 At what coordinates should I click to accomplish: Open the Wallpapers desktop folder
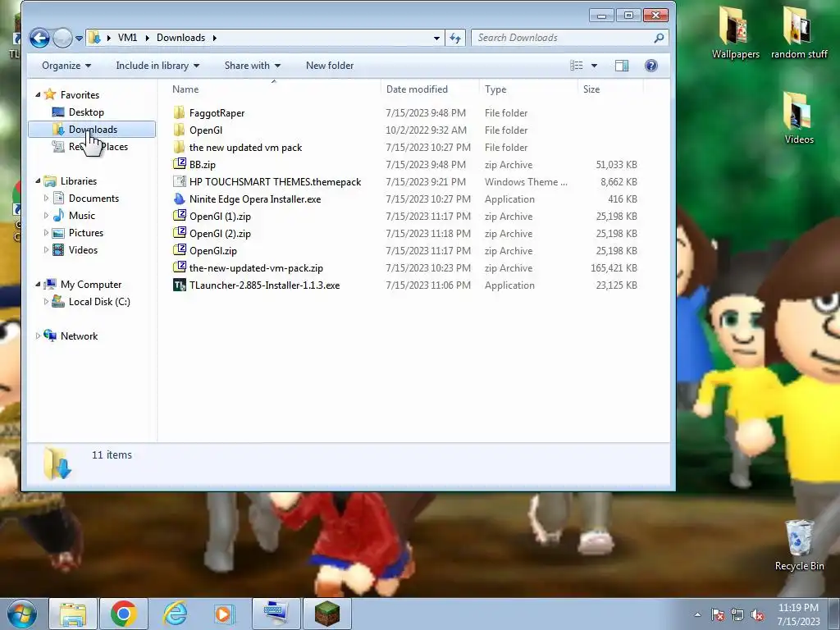click(735, 33)
